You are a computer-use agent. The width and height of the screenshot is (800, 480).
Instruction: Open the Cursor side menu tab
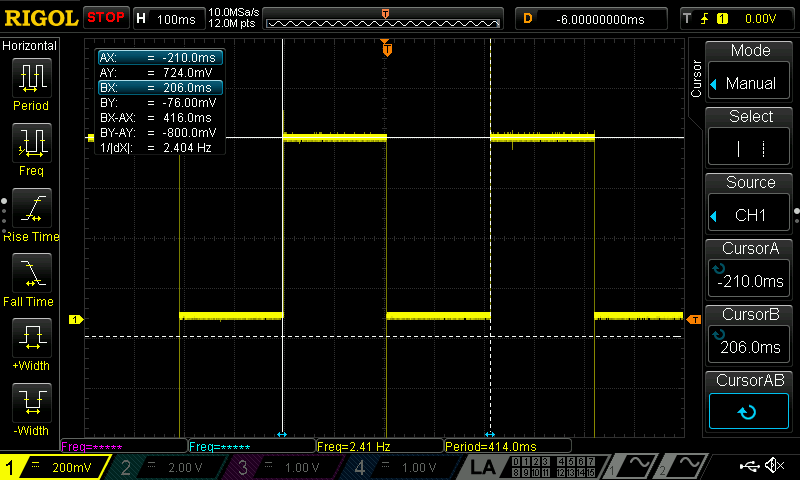(x=696, y=79)
